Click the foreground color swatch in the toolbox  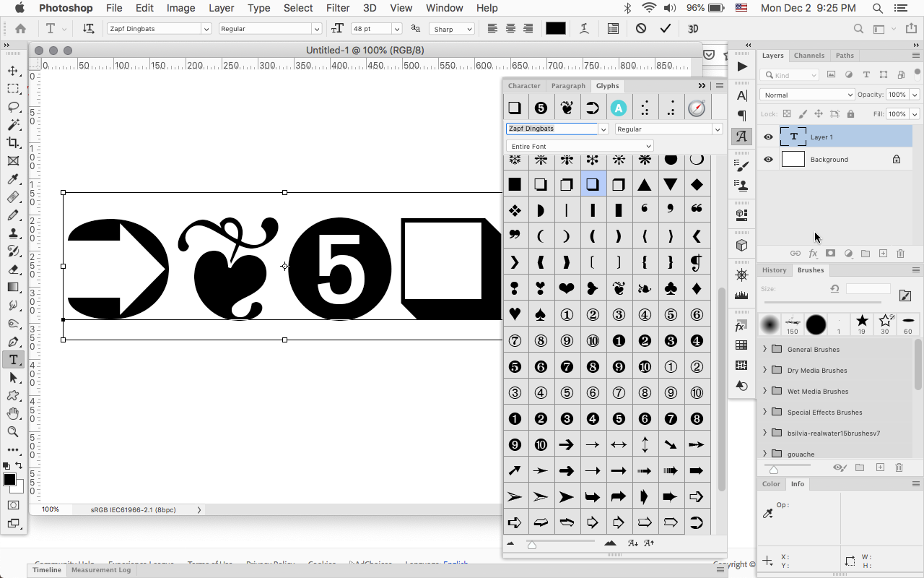point(9,480)
